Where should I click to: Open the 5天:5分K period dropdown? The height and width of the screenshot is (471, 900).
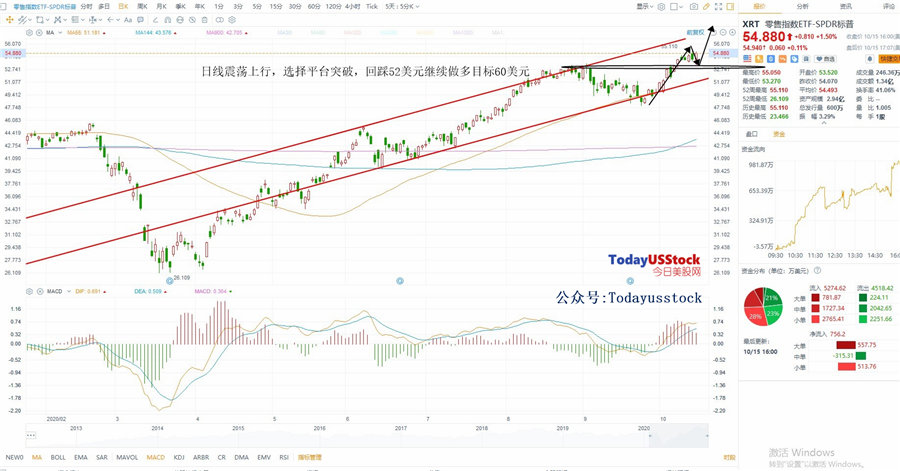[x=402, y=6]
